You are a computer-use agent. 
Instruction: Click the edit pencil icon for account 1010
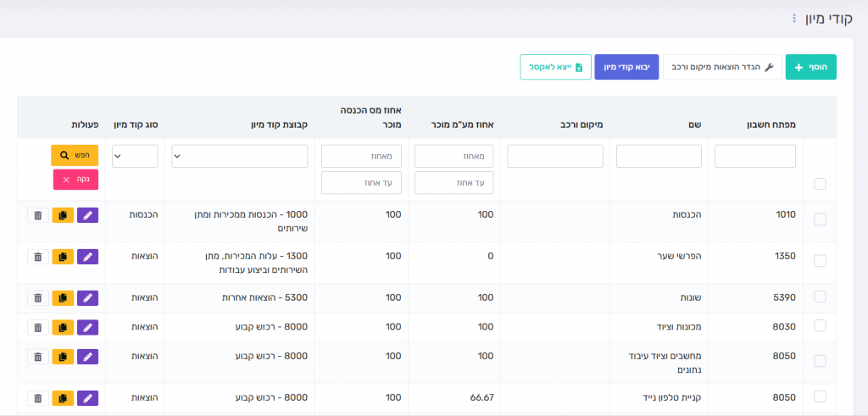coord(88,215)
